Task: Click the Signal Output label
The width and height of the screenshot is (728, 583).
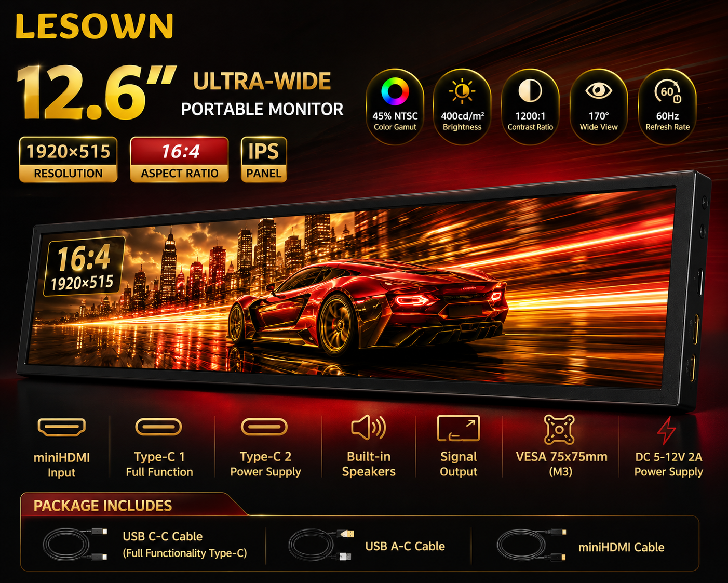Action: tap(459, 464)
